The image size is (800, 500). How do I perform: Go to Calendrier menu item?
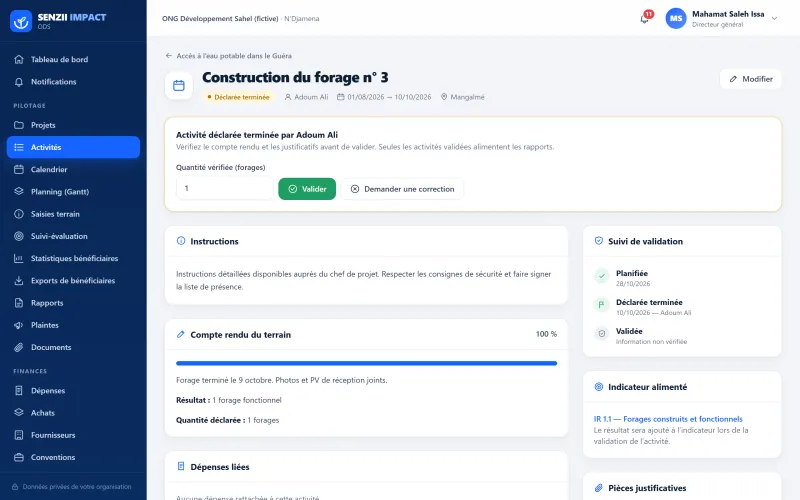(x=73, y=169)
